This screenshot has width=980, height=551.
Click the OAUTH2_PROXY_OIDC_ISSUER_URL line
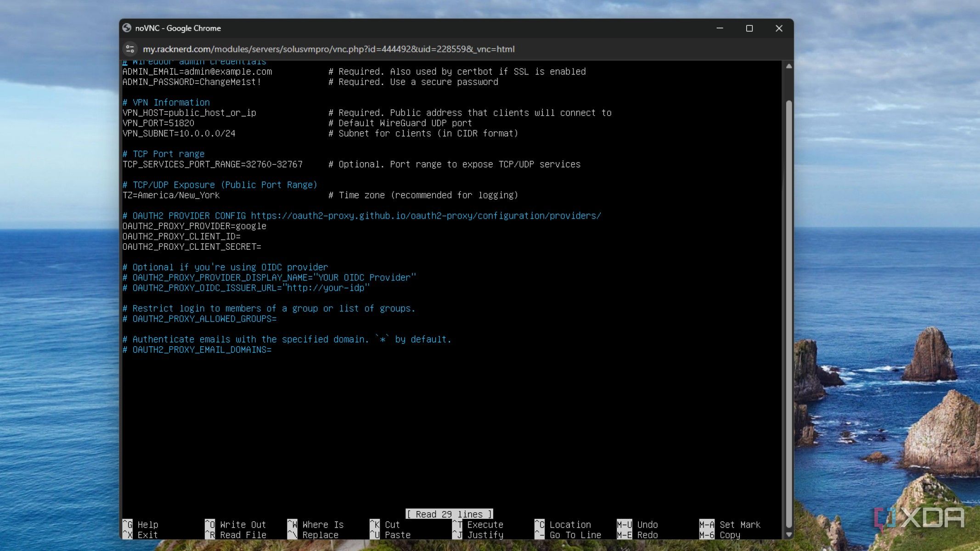(x=246, y=288)
